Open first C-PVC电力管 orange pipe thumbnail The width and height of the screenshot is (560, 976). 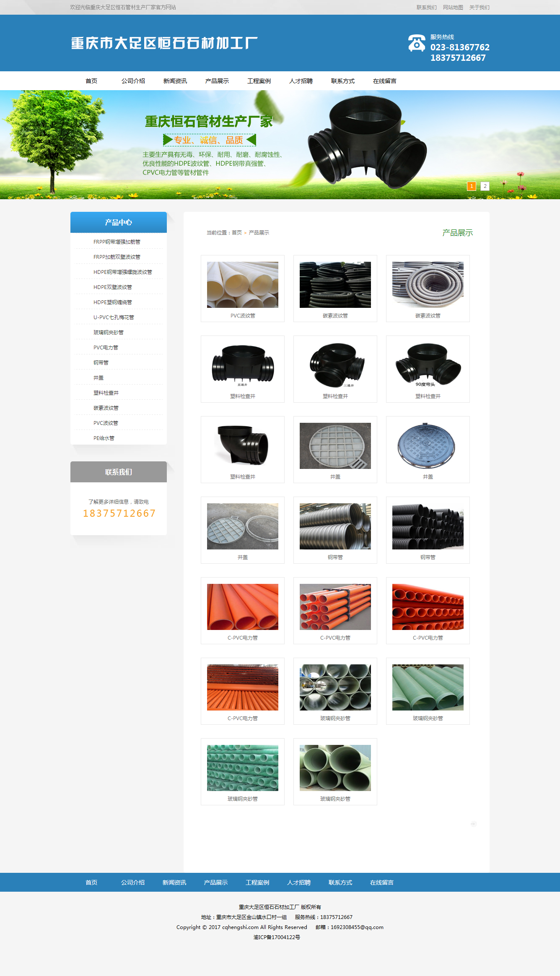242,607
